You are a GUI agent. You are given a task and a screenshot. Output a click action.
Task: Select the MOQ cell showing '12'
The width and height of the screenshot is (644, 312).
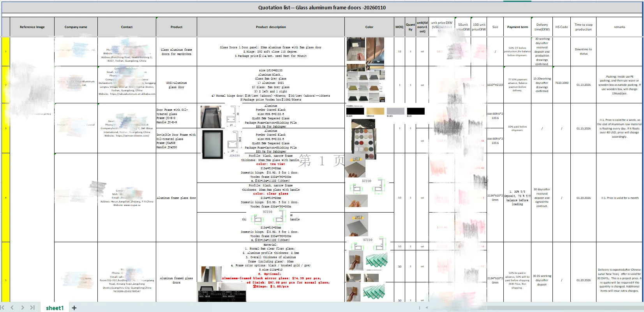point(399,51)
